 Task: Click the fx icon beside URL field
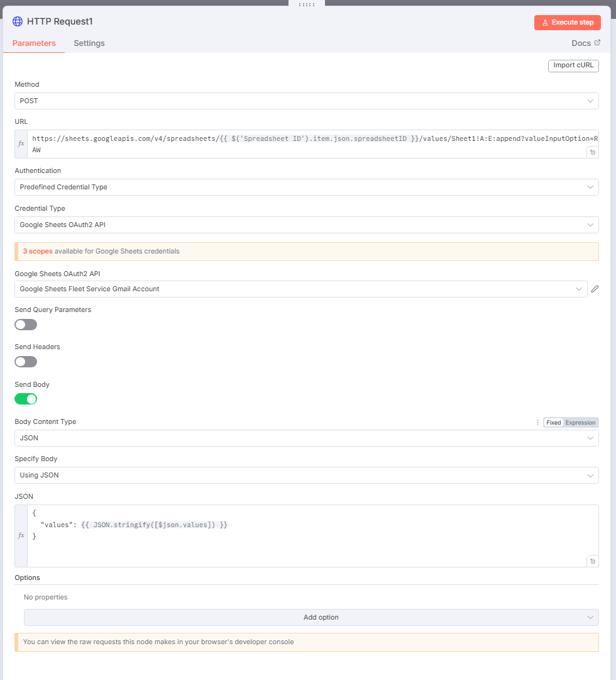point(21,143)
